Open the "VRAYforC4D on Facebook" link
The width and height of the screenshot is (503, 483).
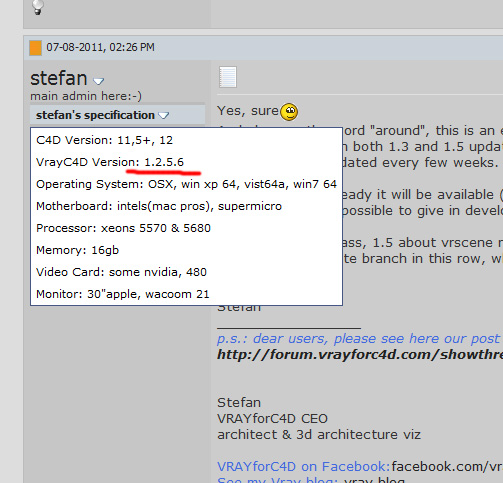pyautogui.click(x=303, y=466)
